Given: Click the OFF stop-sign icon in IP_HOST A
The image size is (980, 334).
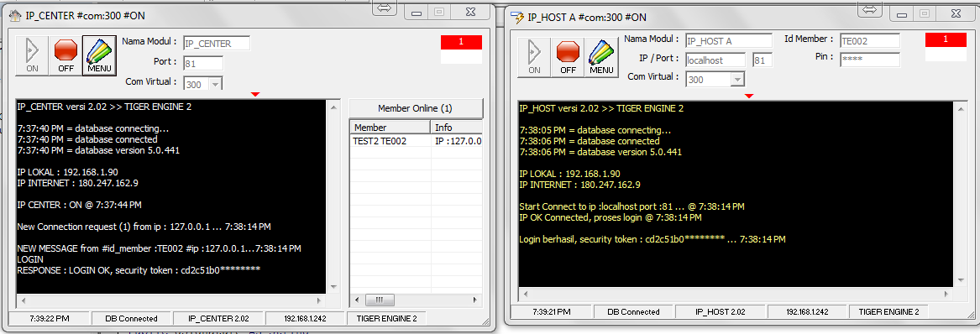Looking at the screenshot, I should (x=568, y=57).
